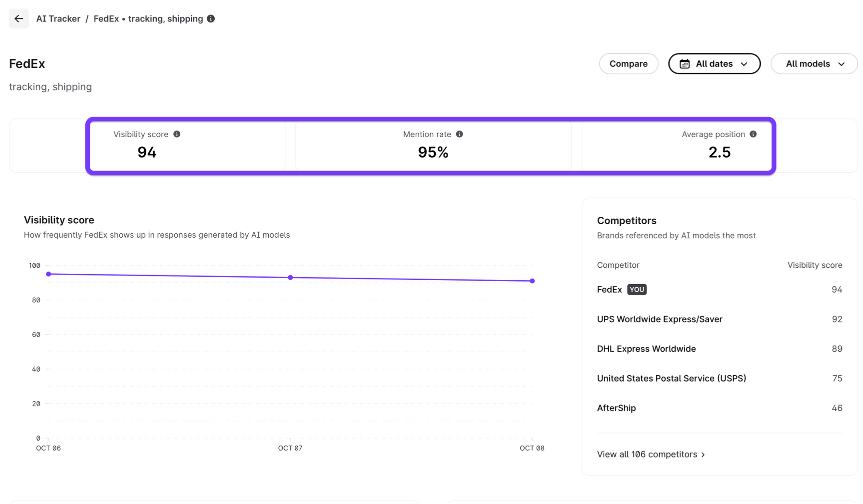Expand the All models dropdown
Screen dimensions: 863x504
pos(814,64)
